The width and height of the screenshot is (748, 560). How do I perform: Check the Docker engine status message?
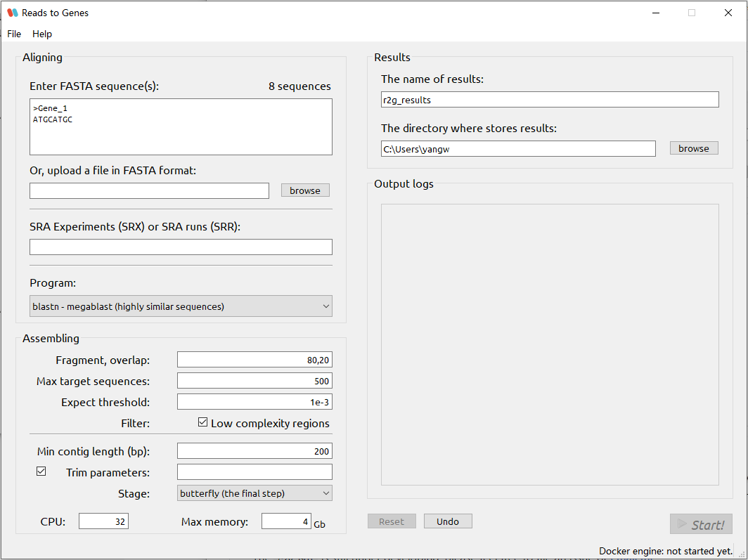pos(666,551)
